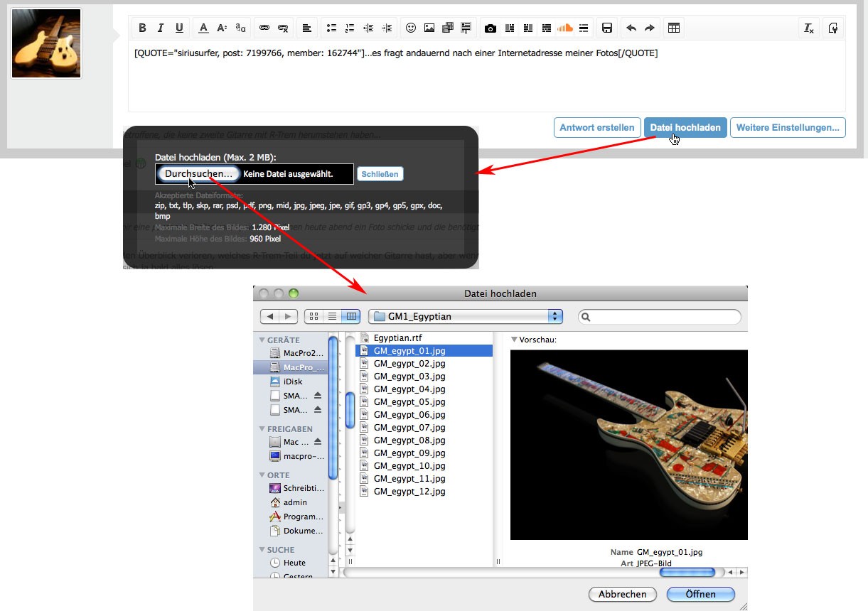Screen dimensions: 868x611
Task: Go forward in the file dialog
Action: click(x=288, y=316)
